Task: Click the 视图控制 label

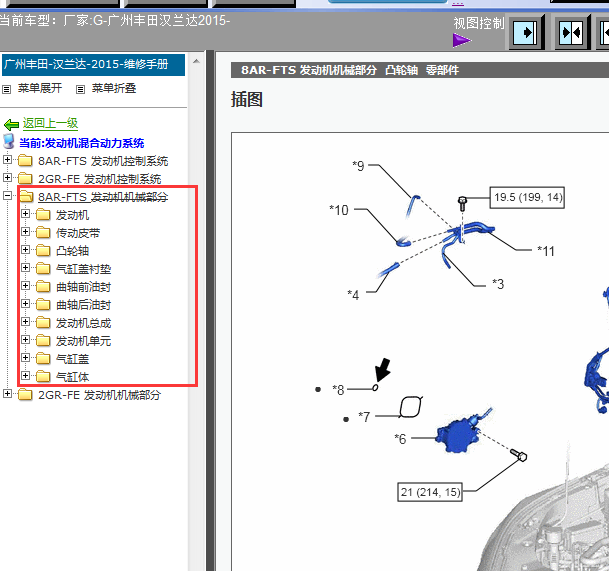Action: point(479,23)
